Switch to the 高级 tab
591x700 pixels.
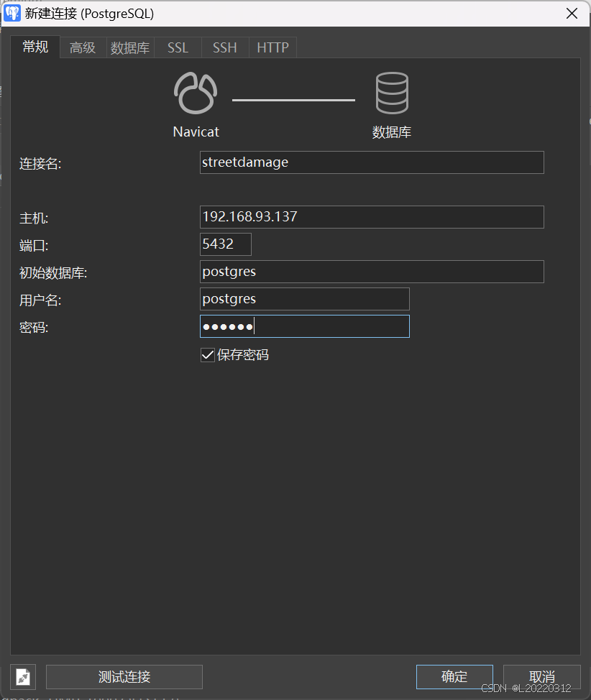[x=82, y=47]
